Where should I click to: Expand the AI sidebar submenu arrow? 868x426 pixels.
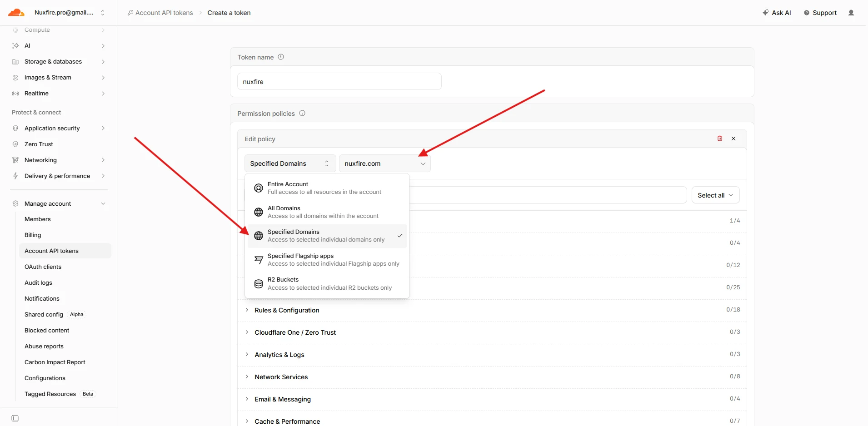click(103, 45)
